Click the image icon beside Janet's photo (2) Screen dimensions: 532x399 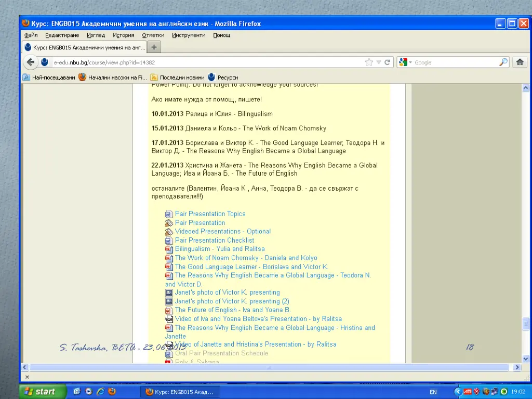(169, 301)
